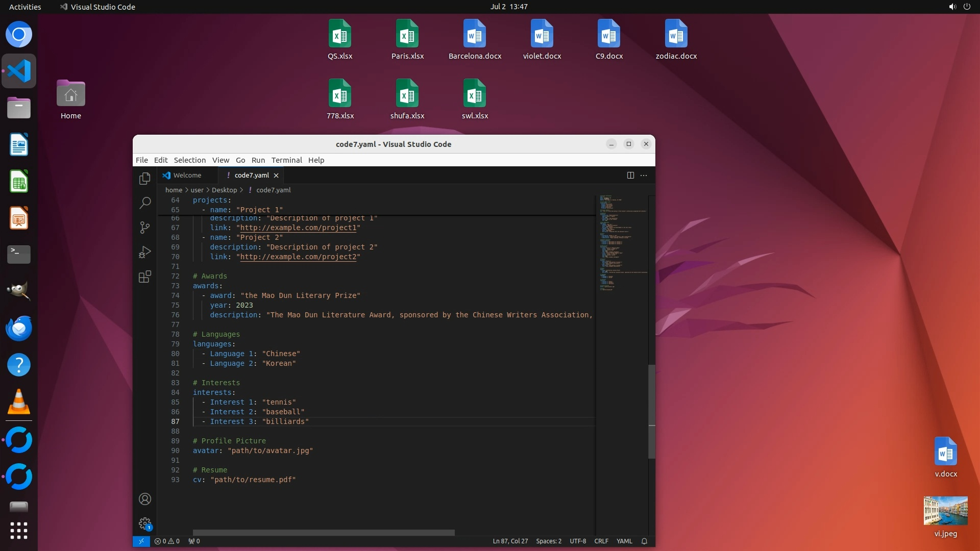Open the Terminal menu
This screenshot has height=551, width=980.
286,160
